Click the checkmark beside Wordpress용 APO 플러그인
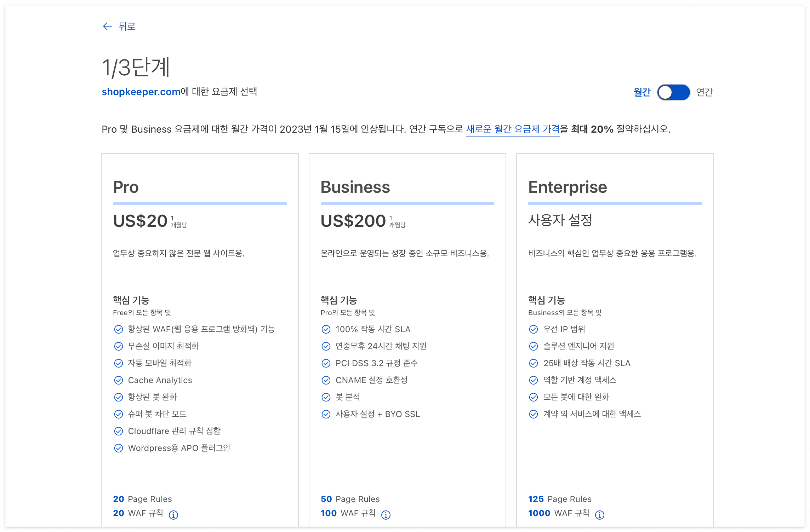 (119, 448)
